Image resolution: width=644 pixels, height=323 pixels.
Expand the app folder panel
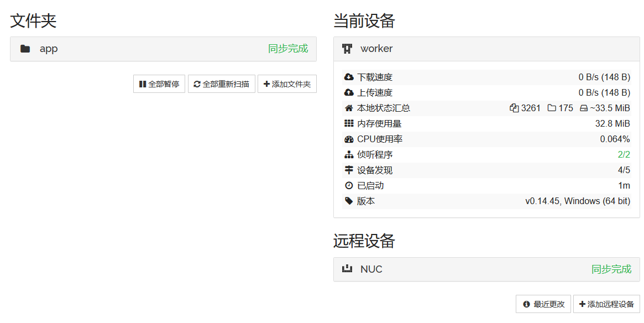(x=163, y=49)
